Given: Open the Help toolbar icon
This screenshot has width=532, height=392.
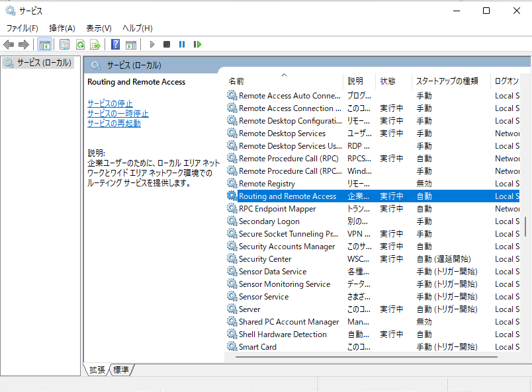Looking at the screenshot, I should coord(115,44).
